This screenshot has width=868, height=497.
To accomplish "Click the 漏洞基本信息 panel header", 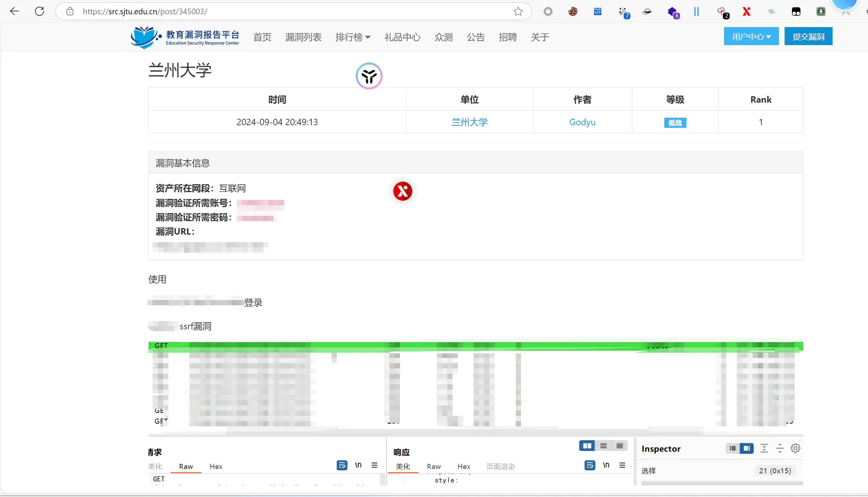I will [476, 163].
